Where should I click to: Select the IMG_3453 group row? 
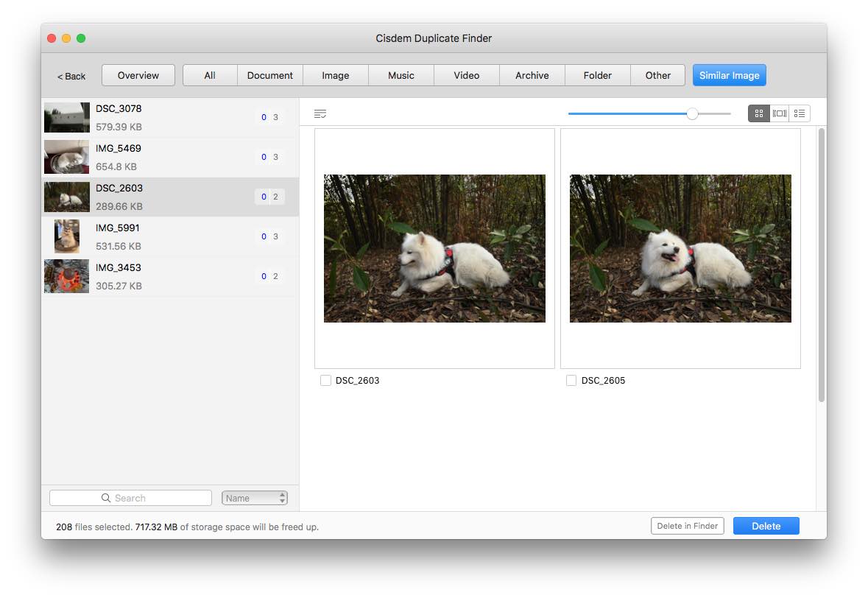171,276
